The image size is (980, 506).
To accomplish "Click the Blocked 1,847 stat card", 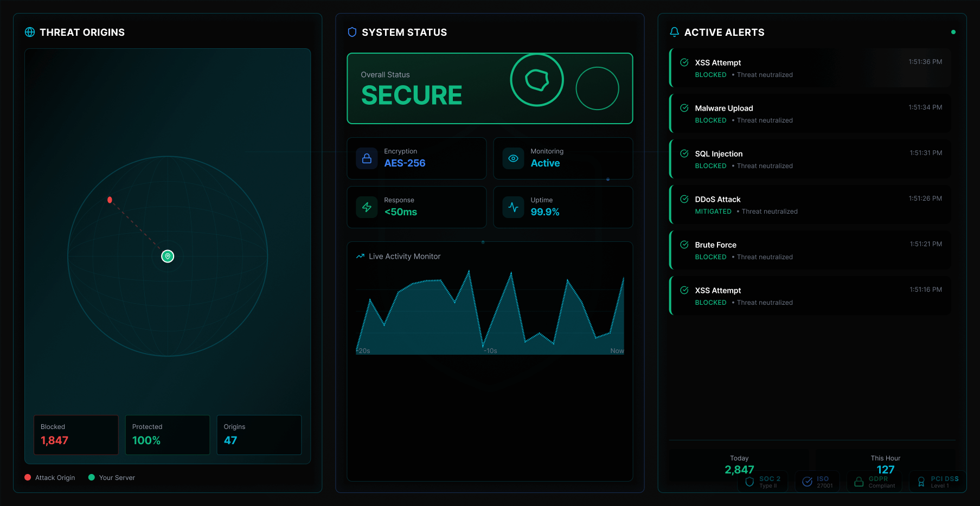I will (x=76, y=435).
